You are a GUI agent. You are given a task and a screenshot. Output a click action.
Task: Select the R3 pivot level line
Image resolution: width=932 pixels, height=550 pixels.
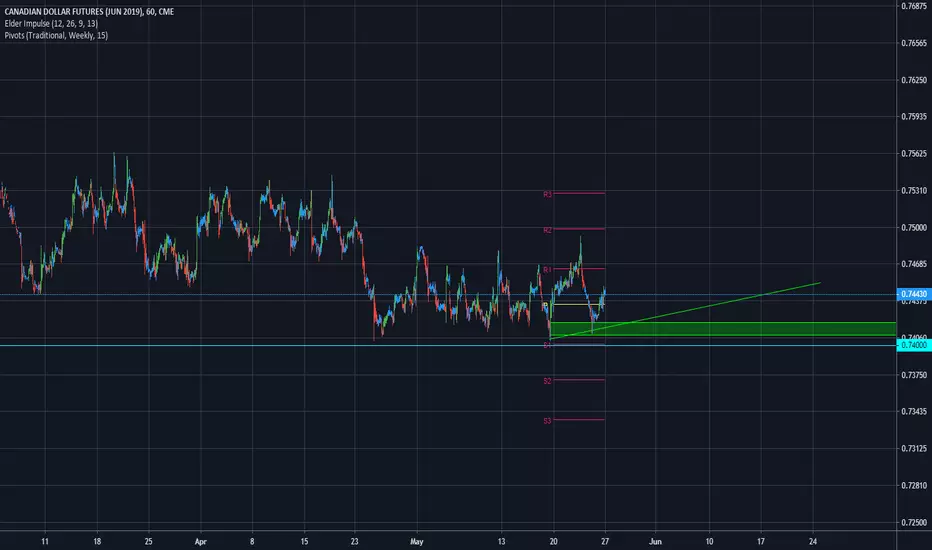coord(579,193)
